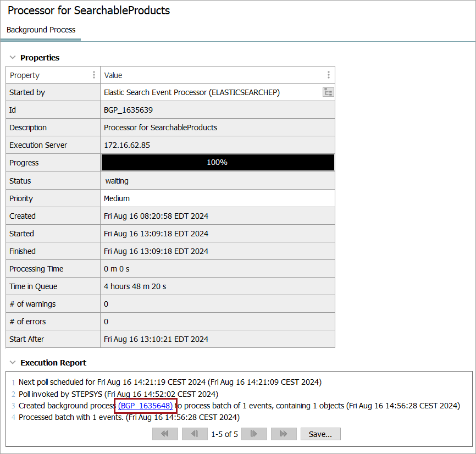Select the Priority Medium value field
Image resolution: width=476 pixels, height=454 pixels.
[218, 198]
